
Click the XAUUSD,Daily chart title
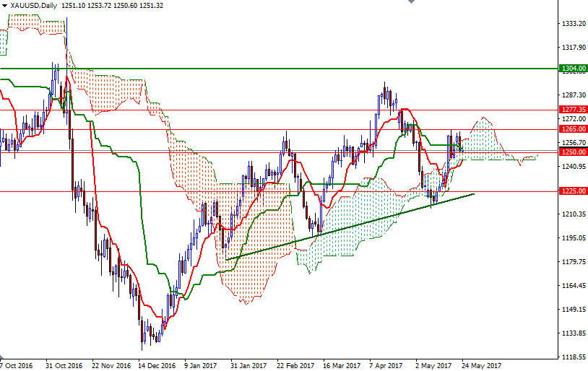(33, 5)
